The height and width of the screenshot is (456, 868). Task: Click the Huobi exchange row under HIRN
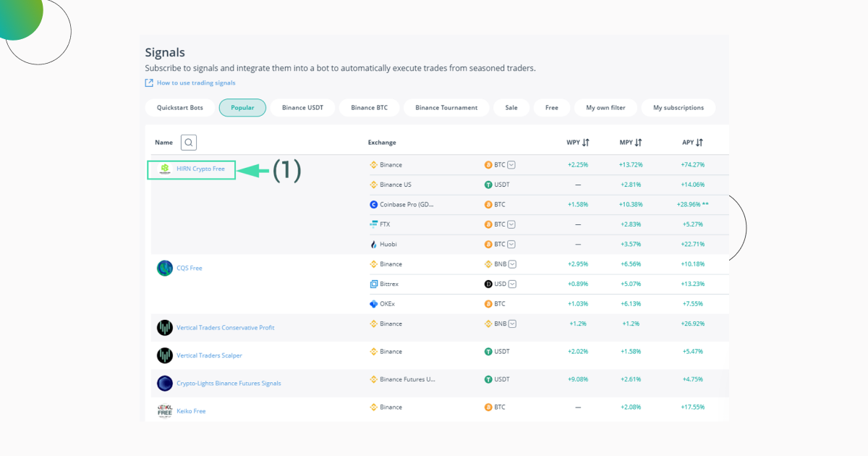point(388,245)
